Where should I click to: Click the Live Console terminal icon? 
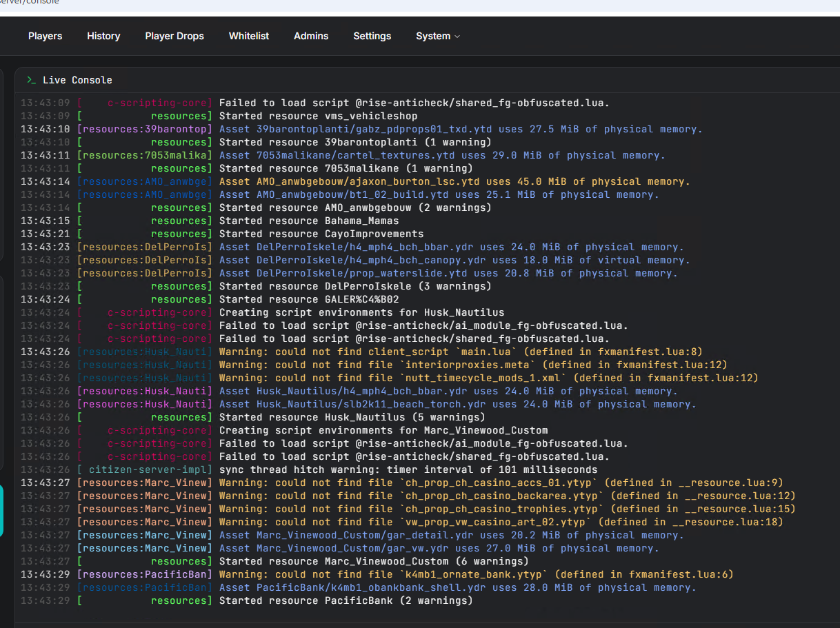click(31, 80)
